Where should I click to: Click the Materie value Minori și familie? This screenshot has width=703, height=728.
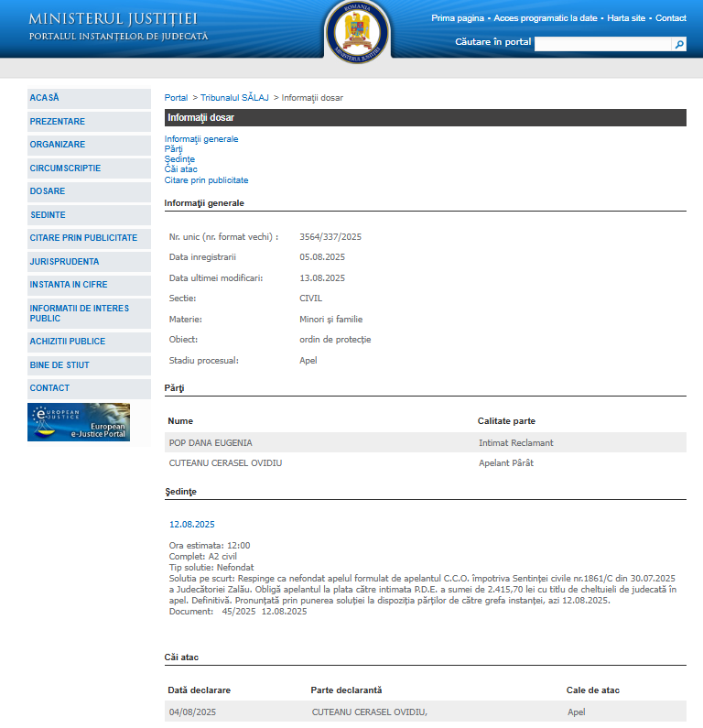tap(330, 320)
